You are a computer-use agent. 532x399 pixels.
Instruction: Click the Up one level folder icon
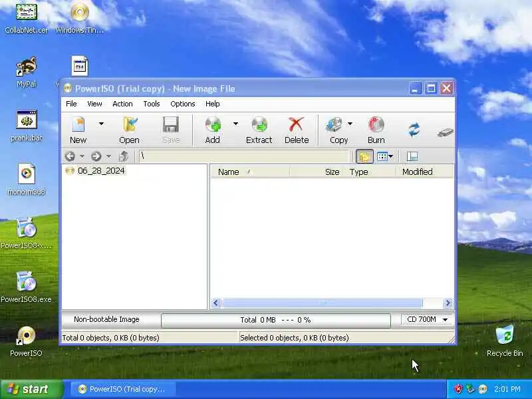[124, 156]
